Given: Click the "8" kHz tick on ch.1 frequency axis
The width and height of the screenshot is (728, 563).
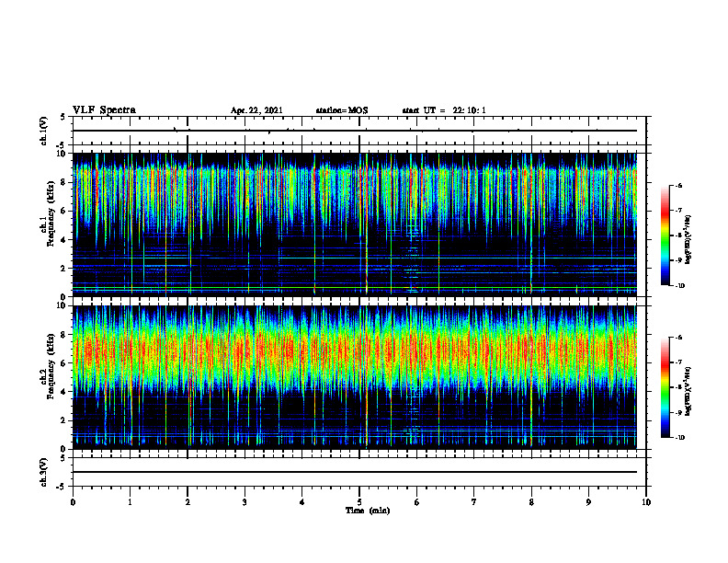Looking at the screenshot, I should [63, 182].
